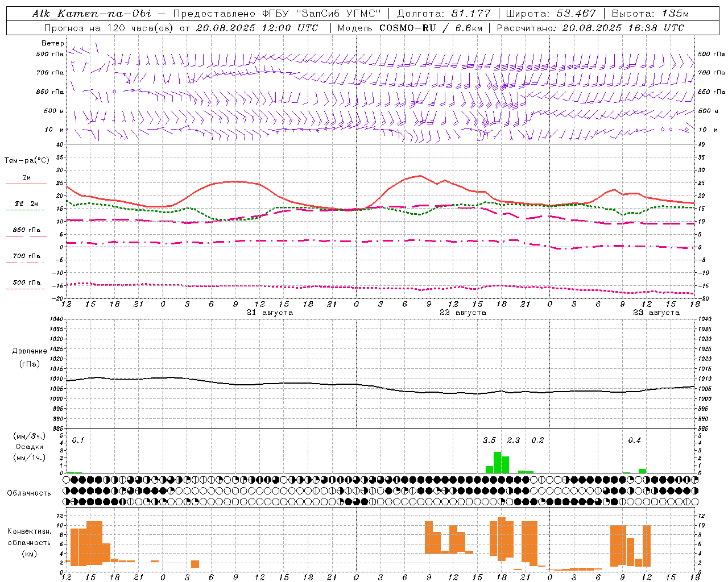Click the '22 августа' date label

coord(463,313)
